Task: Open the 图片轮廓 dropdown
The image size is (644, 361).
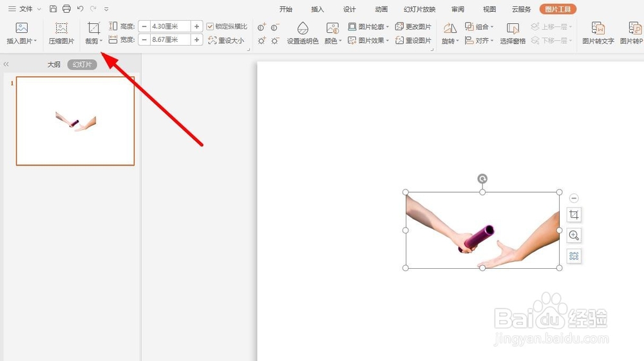Action: click(x=368, y=26)
